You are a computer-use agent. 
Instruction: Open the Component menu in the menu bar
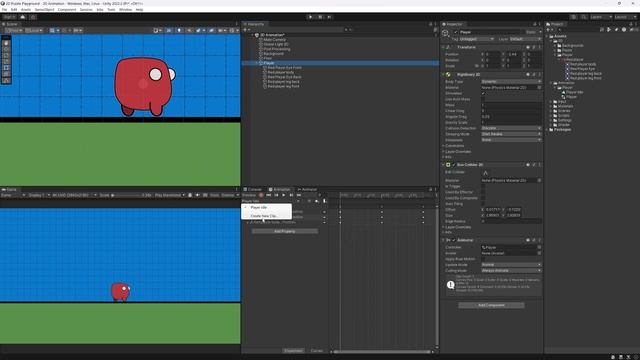pos(67,9)
